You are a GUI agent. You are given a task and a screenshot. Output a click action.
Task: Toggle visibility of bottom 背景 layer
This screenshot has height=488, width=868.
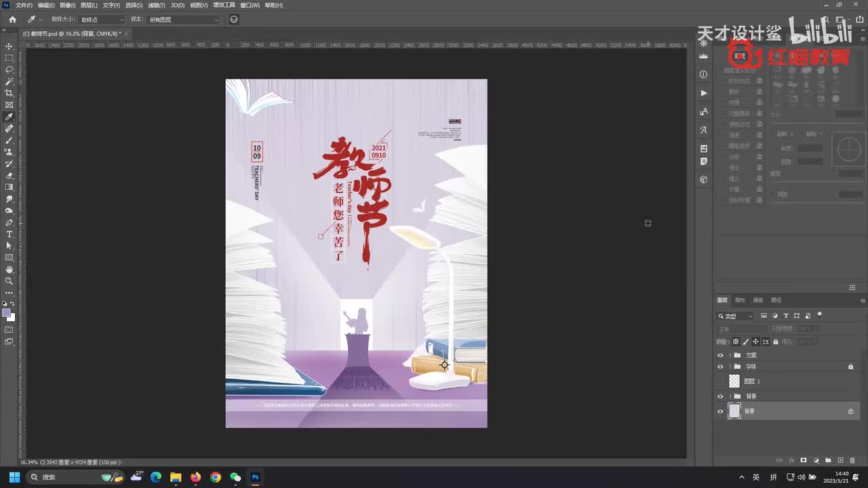pyautogui.click(x=720, y=411)
